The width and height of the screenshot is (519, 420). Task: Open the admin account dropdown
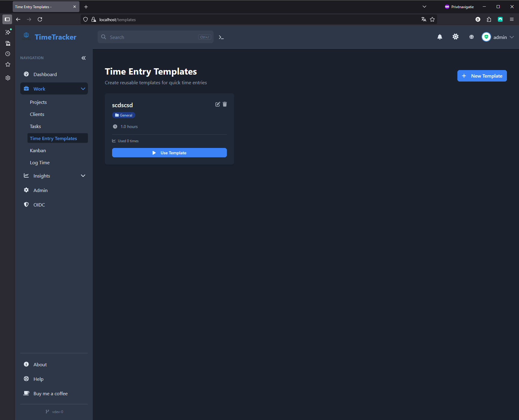click(x=498, y=37)
